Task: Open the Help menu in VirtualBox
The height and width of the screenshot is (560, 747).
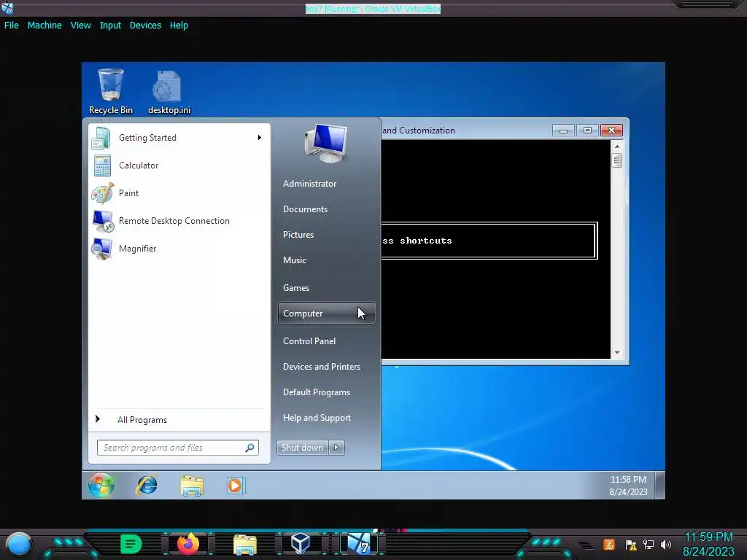Action: [x=179, y=26]
